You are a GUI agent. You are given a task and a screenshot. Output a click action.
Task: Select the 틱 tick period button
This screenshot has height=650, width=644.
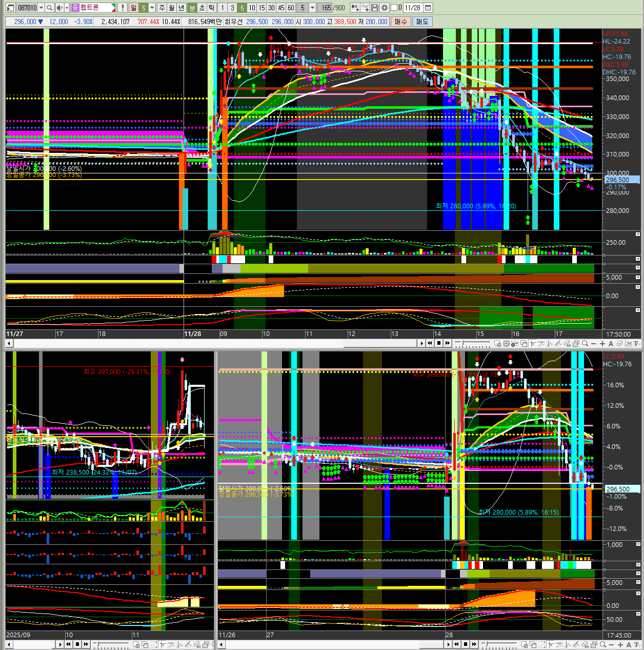click(211, 8)
